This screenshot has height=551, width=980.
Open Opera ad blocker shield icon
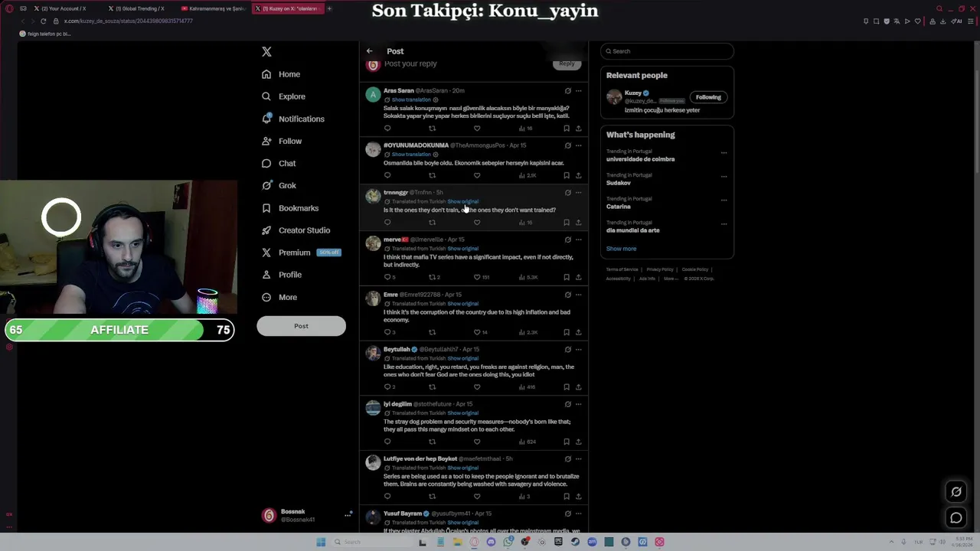[x=887, y=21]
